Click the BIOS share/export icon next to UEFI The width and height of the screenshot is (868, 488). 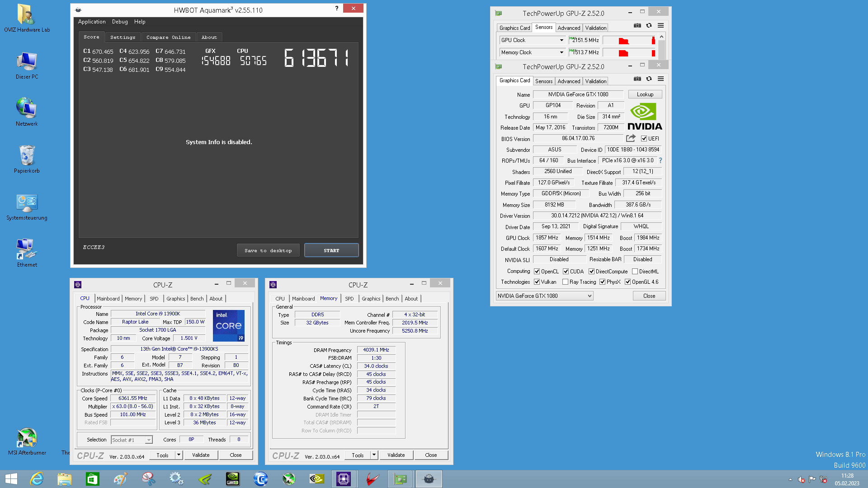(x=631, y=138)
